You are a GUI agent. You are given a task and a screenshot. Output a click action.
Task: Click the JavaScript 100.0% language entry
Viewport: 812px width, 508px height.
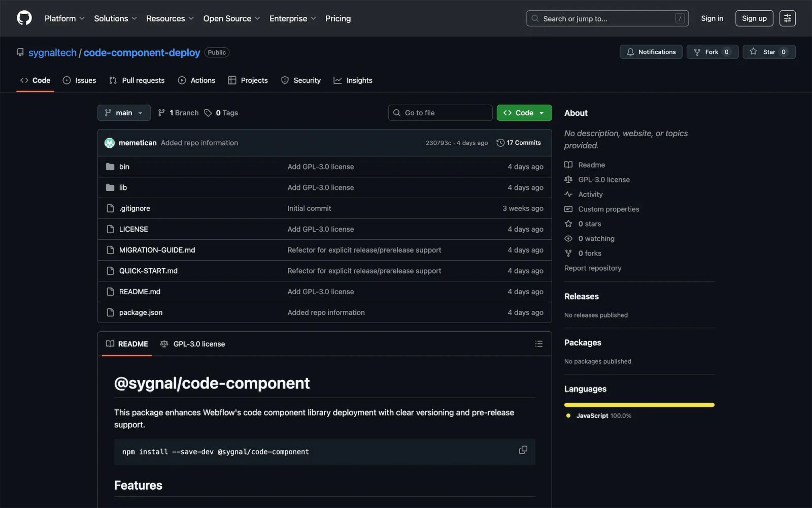[599, 416]
